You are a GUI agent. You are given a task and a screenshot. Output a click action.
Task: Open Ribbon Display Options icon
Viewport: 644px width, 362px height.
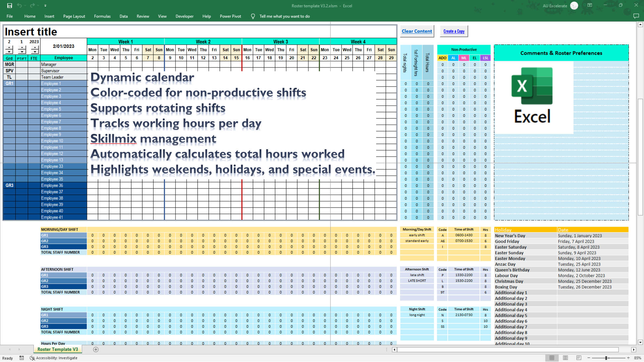[590, 5]
